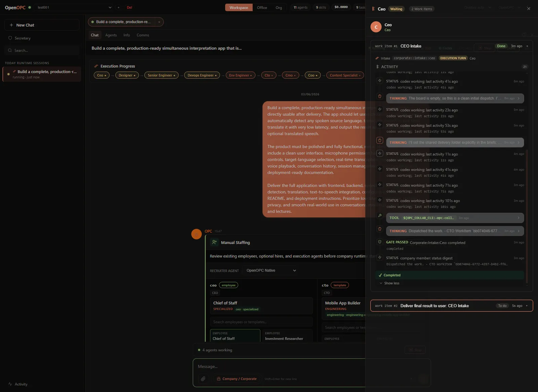
Task: Open the Info tab
Action: [126, 35]
